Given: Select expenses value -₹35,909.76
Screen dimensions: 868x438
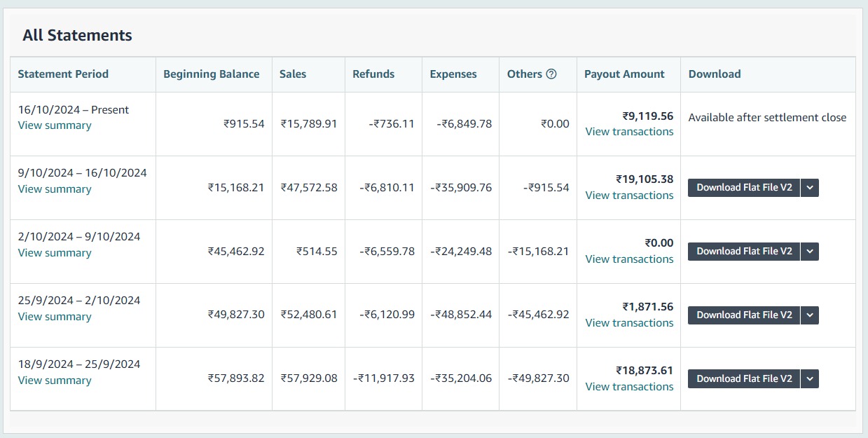Looking at the screenshot, I should coord(461,187).
